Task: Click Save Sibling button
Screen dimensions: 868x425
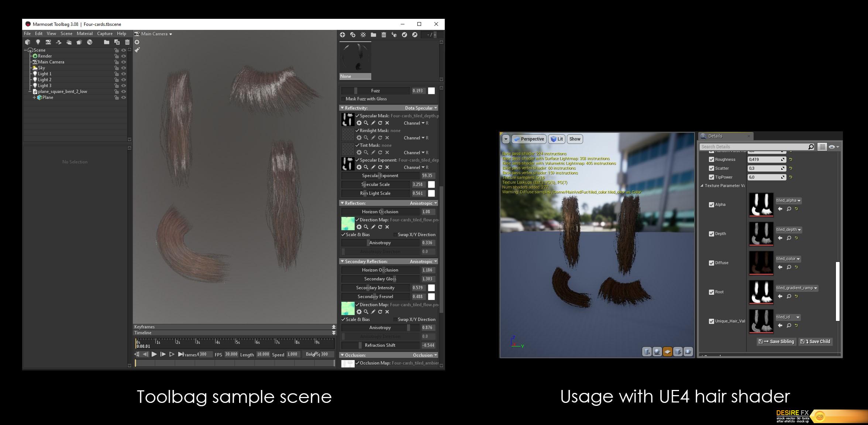Action: click(x=776, y=342)
